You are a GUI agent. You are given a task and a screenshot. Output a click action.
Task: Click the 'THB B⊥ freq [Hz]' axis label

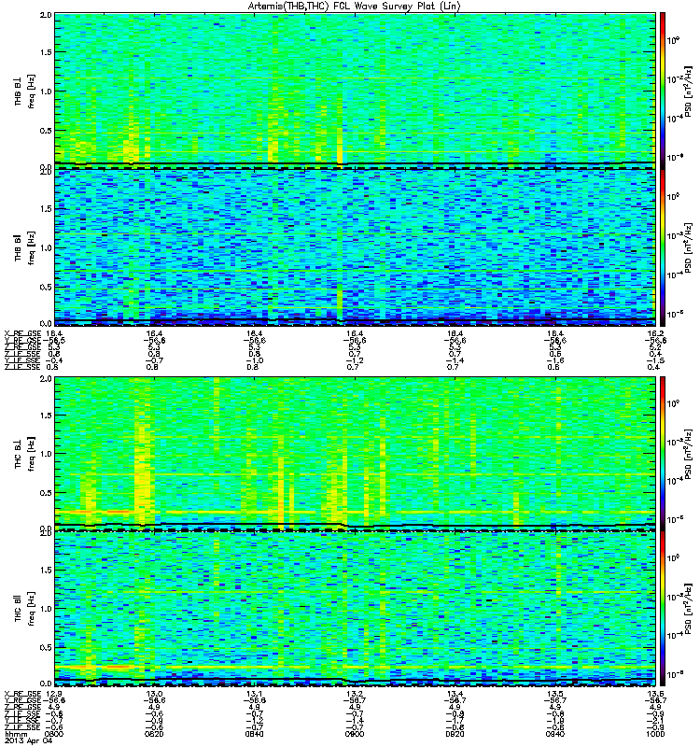click(x=25, y=91)
